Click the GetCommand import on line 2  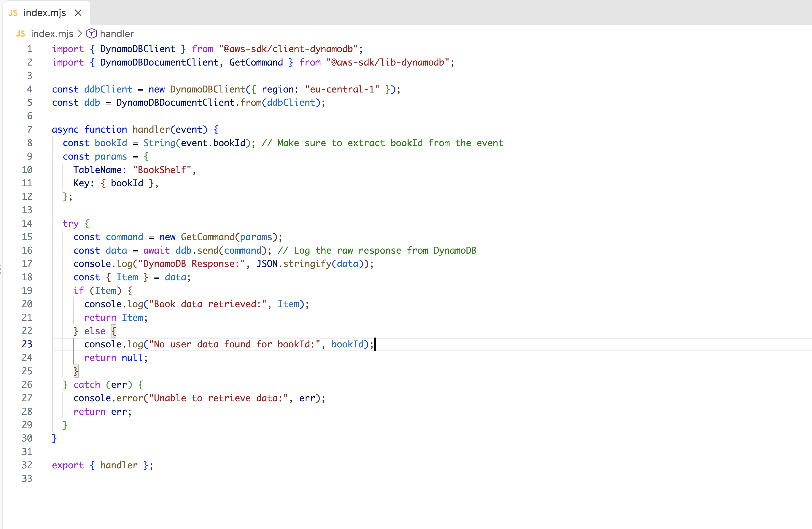coord(256,62)
